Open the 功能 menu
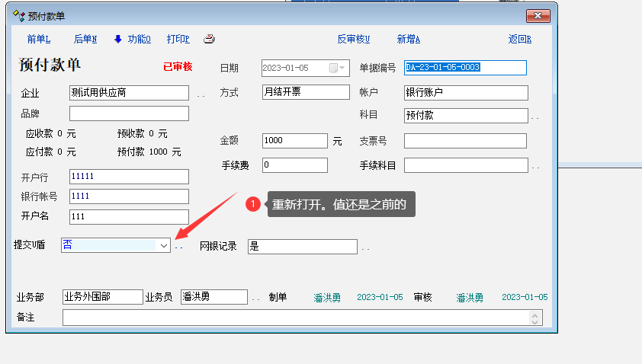Viewport: 642px width, 364px height. (139, 40)
